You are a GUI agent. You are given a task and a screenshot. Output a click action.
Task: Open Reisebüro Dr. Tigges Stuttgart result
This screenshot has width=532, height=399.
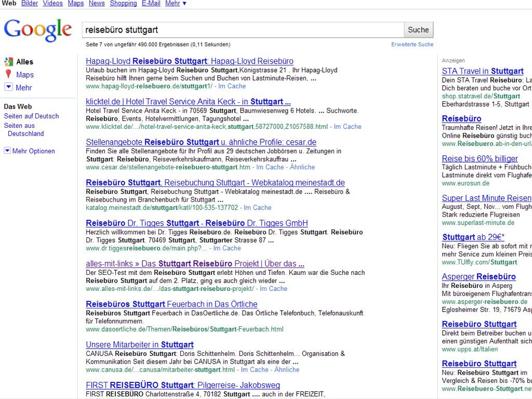coord(196,223)
